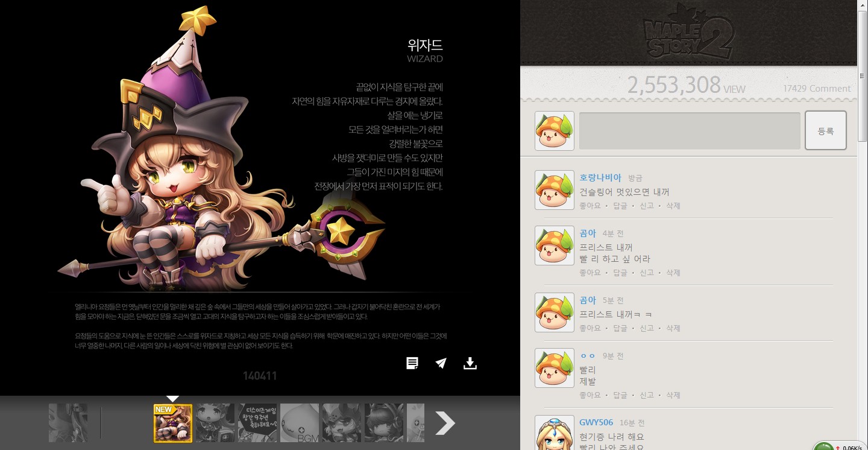
Task: Click the mushroom avatar beside the comment box
Action: point(555,131)
